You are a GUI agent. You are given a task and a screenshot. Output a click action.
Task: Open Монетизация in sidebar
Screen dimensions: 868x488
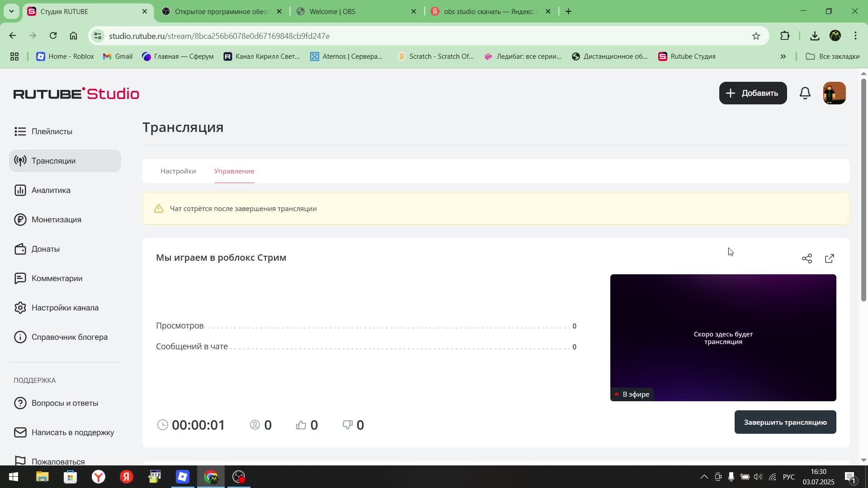coord(56,220)
